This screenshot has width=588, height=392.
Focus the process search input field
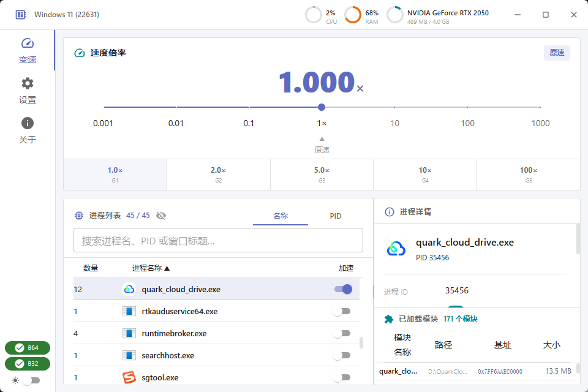click(x=218, y=241)
